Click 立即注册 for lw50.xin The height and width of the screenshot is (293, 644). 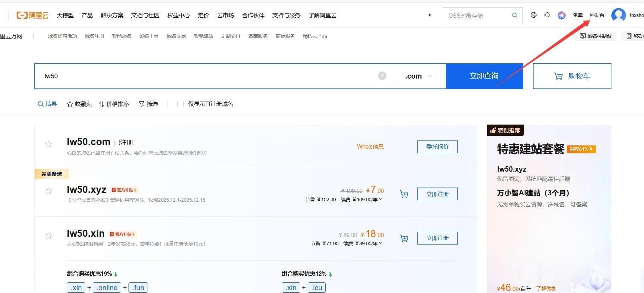click(438, 238)
